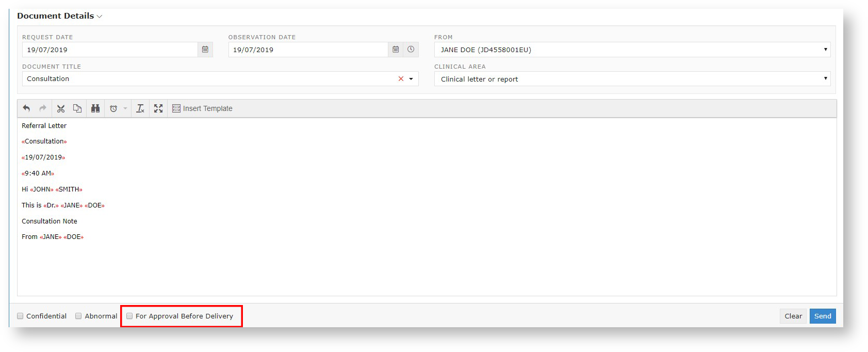
Task: Open find with the binoculars icon
Action: pyautogui.click(x=95, y=108)
